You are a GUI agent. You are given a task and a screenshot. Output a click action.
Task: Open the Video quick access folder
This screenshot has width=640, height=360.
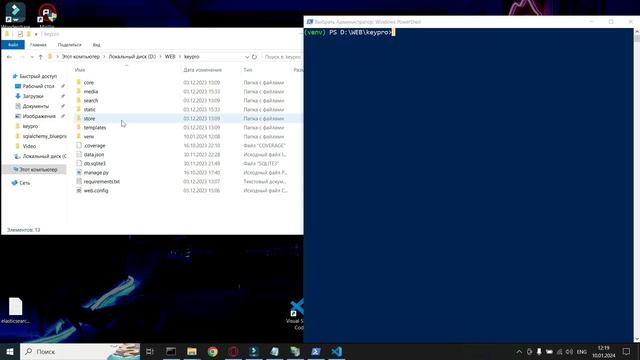point(29,146)
